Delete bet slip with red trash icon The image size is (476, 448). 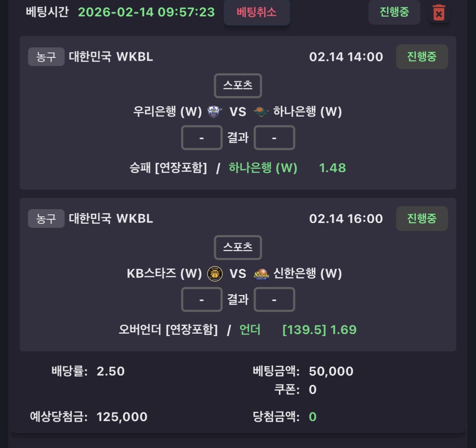pyautogui.click(x=439, y=13)
